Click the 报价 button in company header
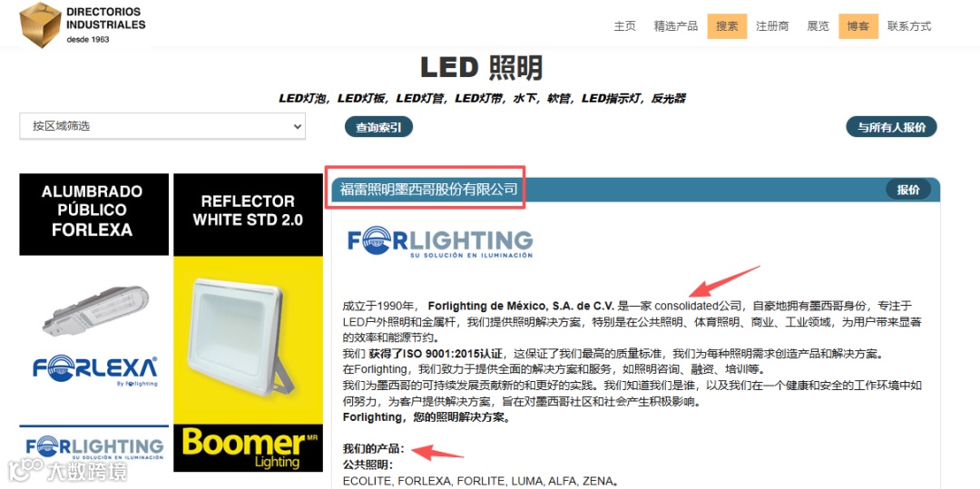 908,190
